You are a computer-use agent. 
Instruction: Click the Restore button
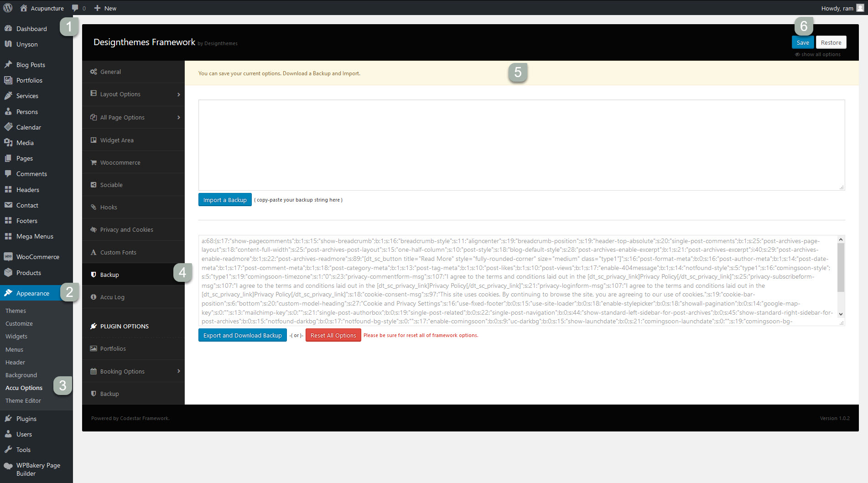(831, 42)
